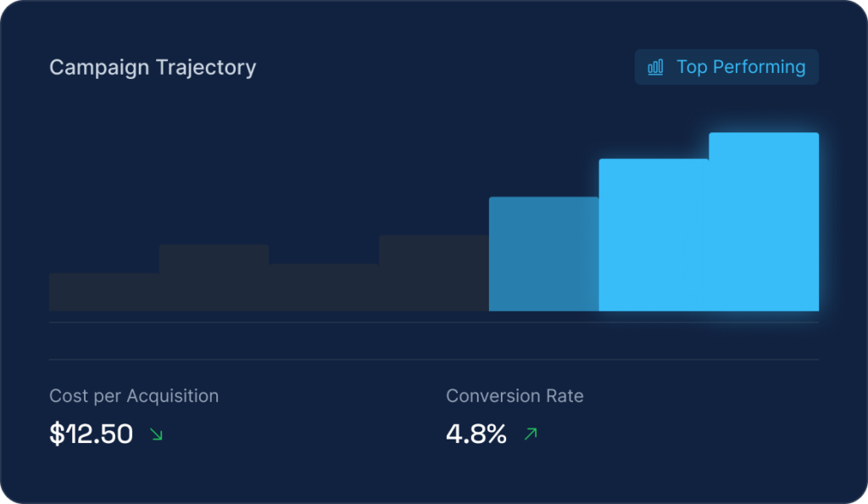Select the 4.8% metric value
Image resolution: width=868 pixels, height=504 pixels.
pos(476,434)
